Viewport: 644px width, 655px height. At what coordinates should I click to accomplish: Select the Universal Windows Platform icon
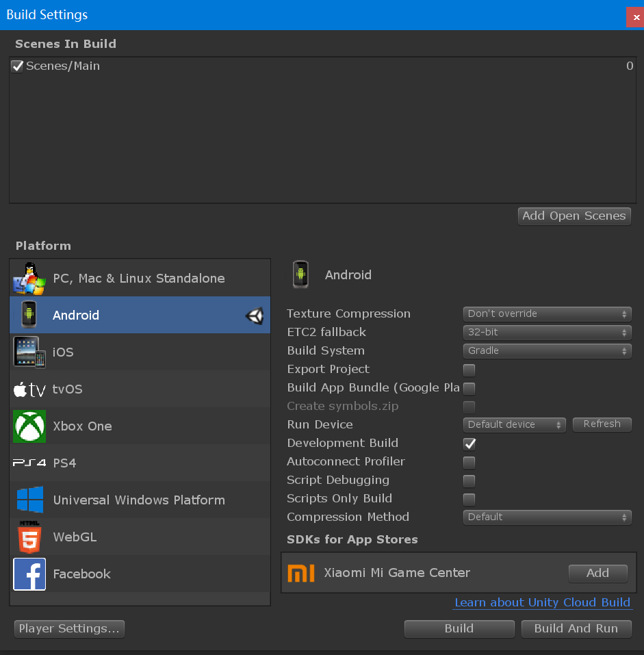(29, 500)
